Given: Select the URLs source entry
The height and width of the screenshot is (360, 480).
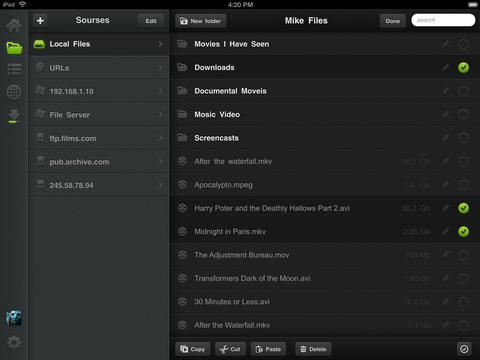Looking at the screenshot, I should 100,68.
